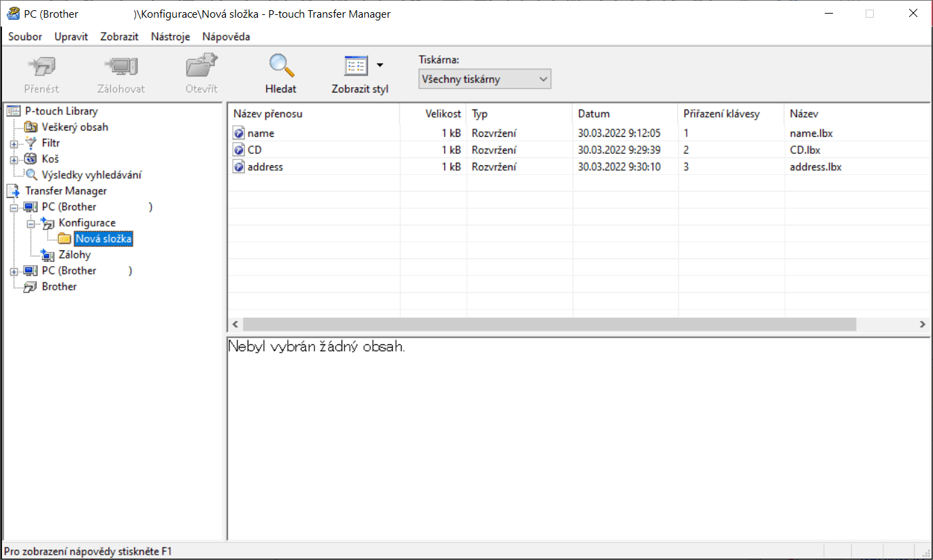
Task: Sort by Přiřazení klávesy column header
Action: pos(732,114)
